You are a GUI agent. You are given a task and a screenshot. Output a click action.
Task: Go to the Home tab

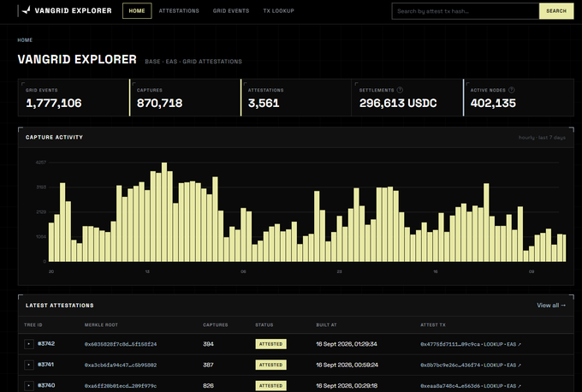coord(137,11)
